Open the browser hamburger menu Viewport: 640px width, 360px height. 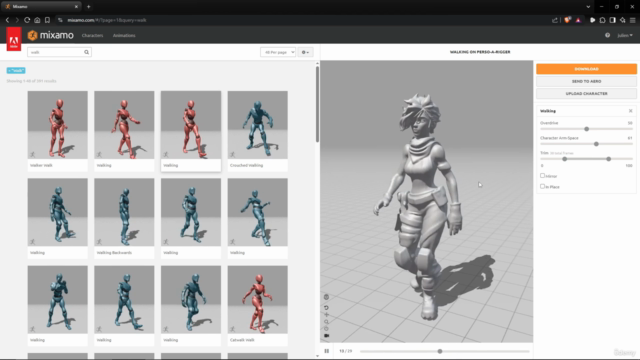click(x=633, y=20)
